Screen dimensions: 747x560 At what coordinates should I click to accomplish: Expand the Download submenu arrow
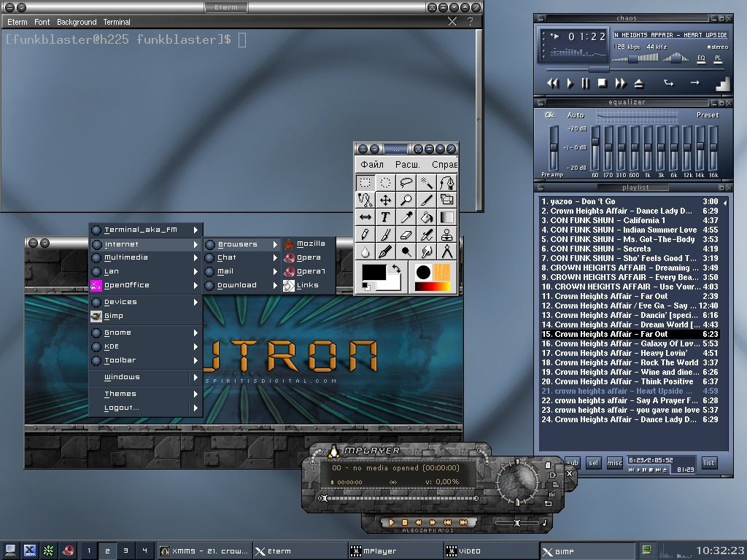click(x=275, y=285)
